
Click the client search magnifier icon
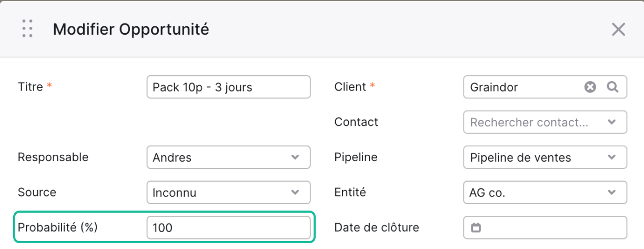[612, 87]
